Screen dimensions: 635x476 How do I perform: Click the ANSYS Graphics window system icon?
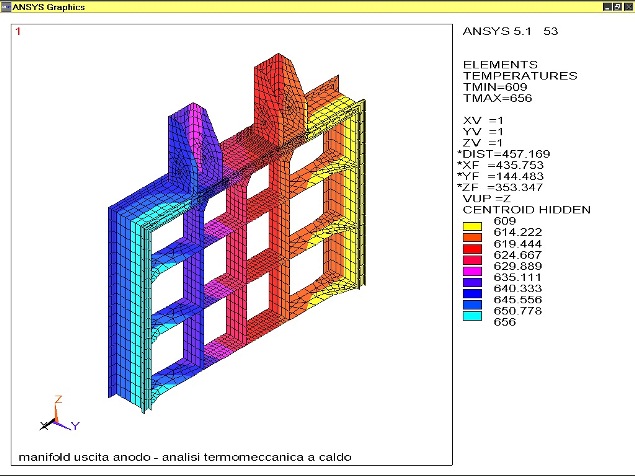(6, 6)
